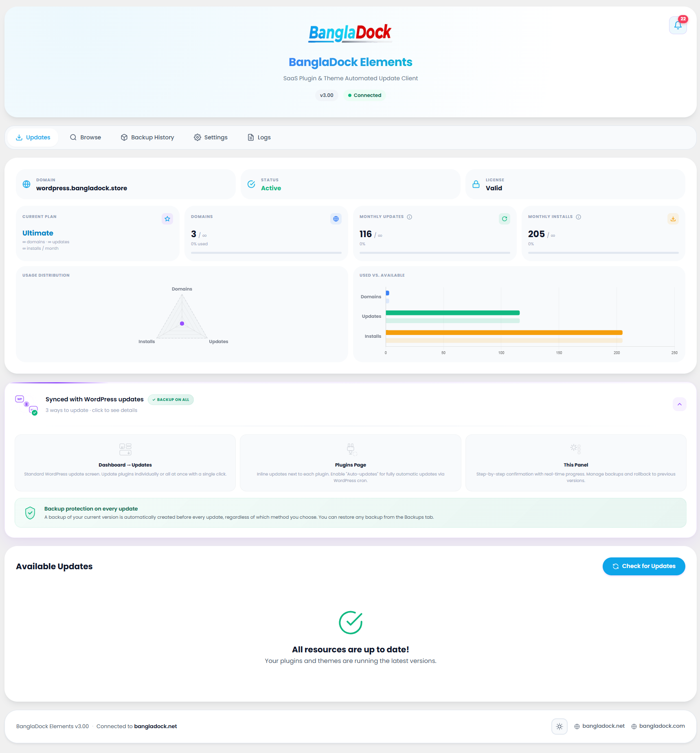Click the info icon beside Monthly Updates
This screenshot has height=753, width=700.
coord(410,217)
